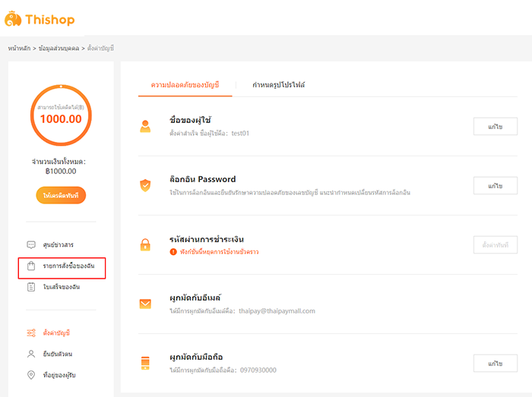Image resolution: width=532 pixels, height=397 pixels.
Task: Open the กำหนดรูปโปรไฟล์ tab
Action: 279,85
